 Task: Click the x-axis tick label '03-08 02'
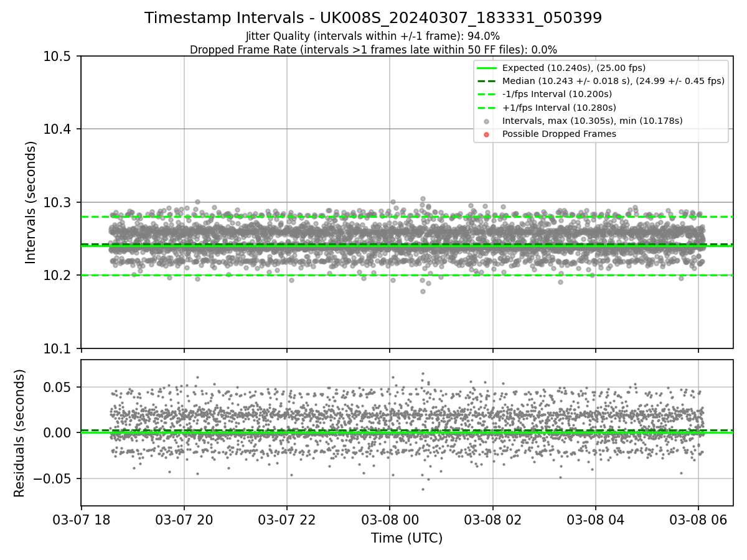pos(493,519)
